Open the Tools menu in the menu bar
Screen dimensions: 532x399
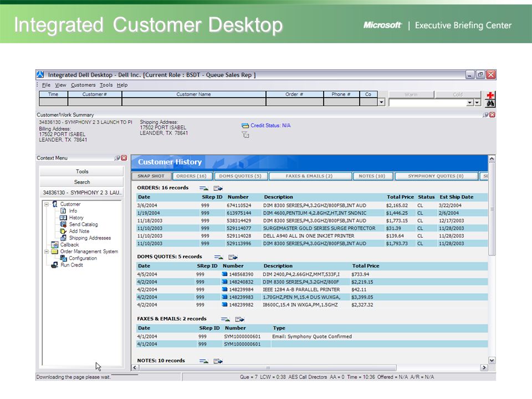[106, 85]
